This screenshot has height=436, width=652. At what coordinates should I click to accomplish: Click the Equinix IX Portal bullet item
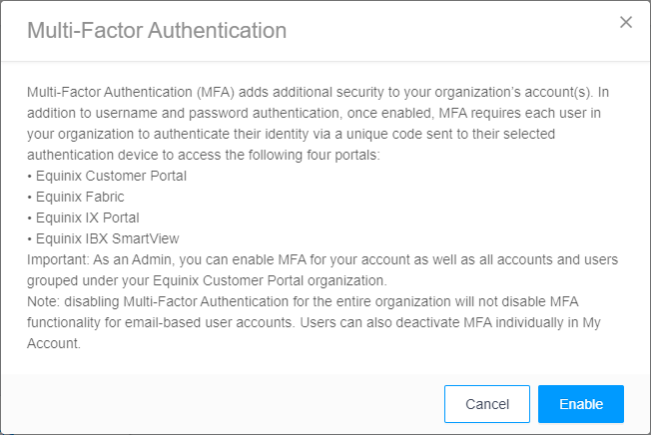tap(86, 218)
